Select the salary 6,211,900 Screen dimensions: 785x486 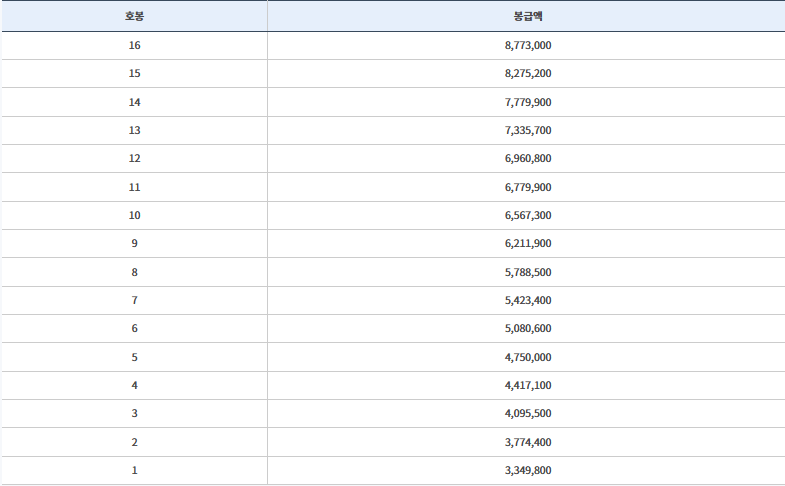point(528,244)
